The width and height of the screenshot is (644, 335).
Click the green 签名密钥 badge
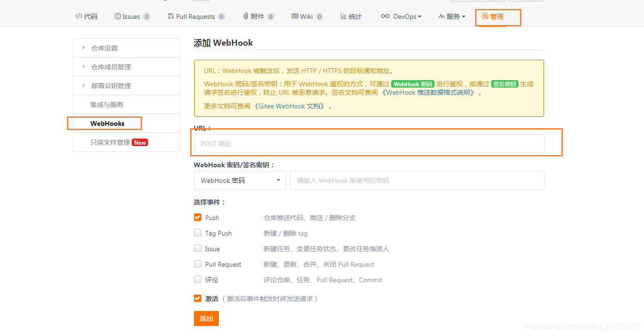click(x=505, y=84)
